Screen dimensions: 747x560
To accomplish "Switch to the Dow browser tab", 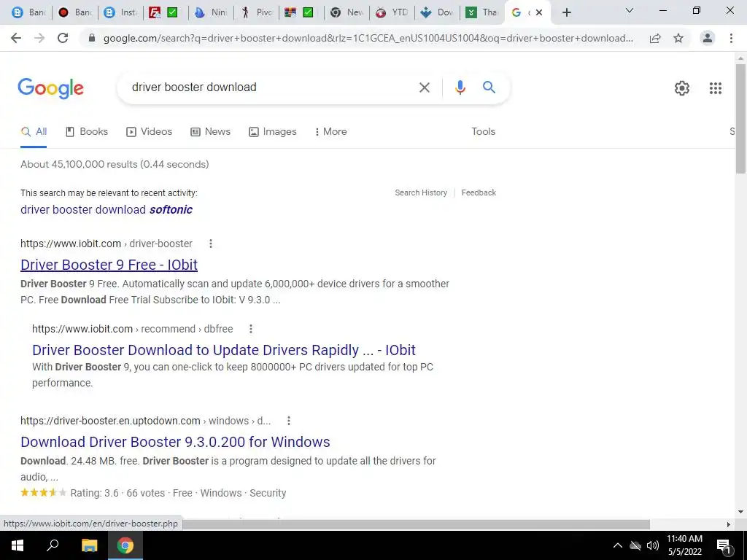I will 438,12.
